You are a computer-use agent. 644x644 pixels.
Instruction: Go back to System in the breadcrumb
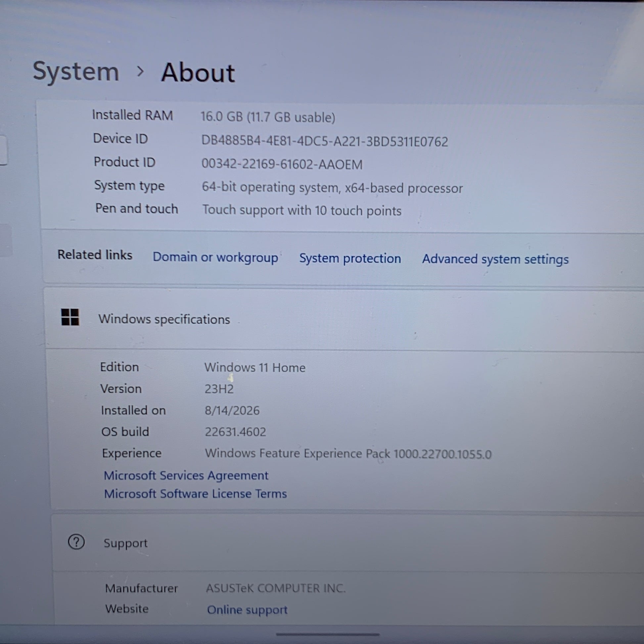(76, 71)
